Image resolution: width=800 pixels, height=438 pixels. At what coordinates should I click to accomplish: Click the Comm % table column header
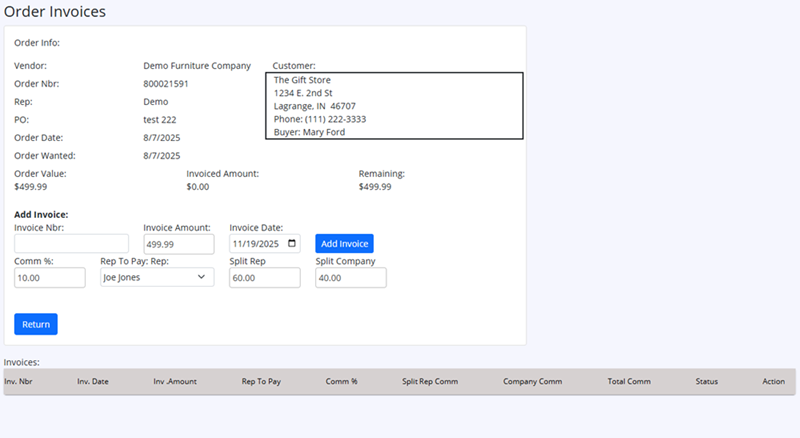coord(341,382)
